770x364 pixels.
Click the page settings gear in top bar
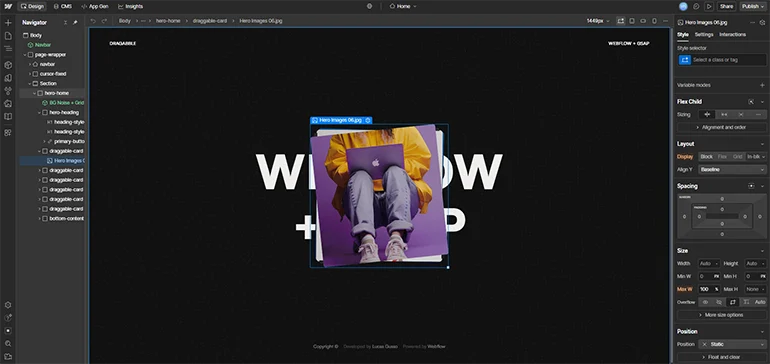(370, 6)
